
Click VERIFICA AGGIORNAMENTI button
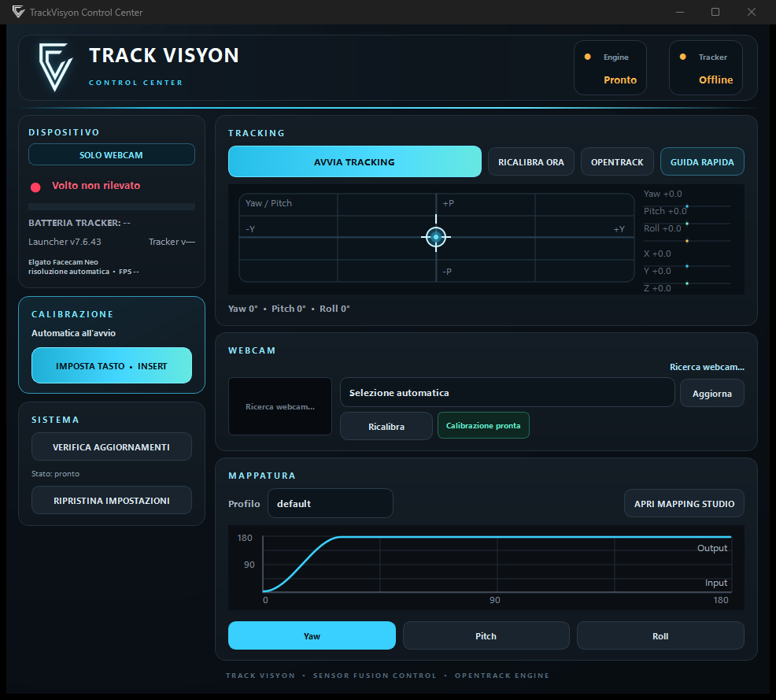point(111,446)
